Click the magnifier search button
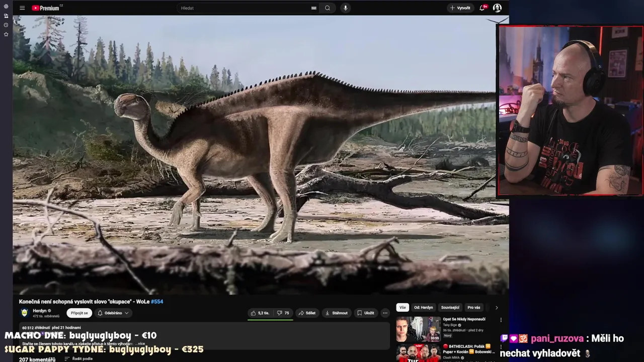This screenshot has width=644, height=362. [x=328, y=8]
